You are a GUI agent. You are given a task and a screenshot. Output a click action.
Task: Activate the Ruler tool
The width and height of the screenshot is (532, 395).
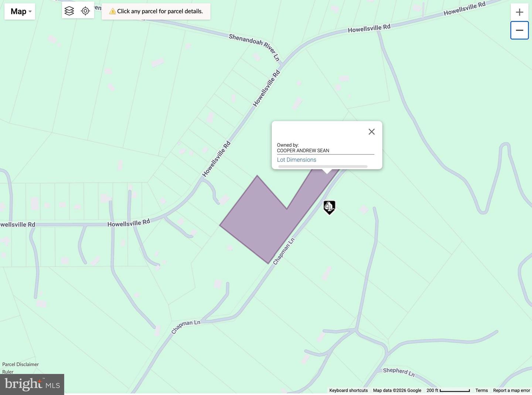click(x=7, y=372)
